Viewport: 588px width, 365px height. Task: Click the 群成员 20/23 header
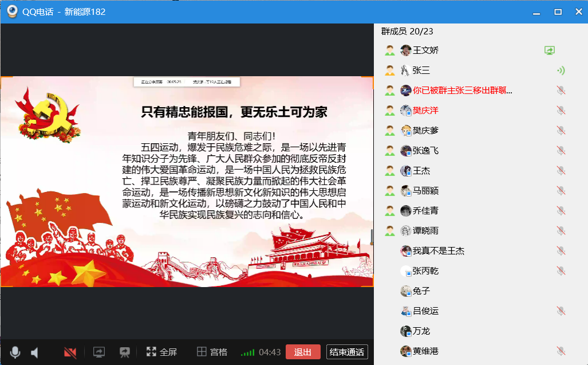click(408, 31)
